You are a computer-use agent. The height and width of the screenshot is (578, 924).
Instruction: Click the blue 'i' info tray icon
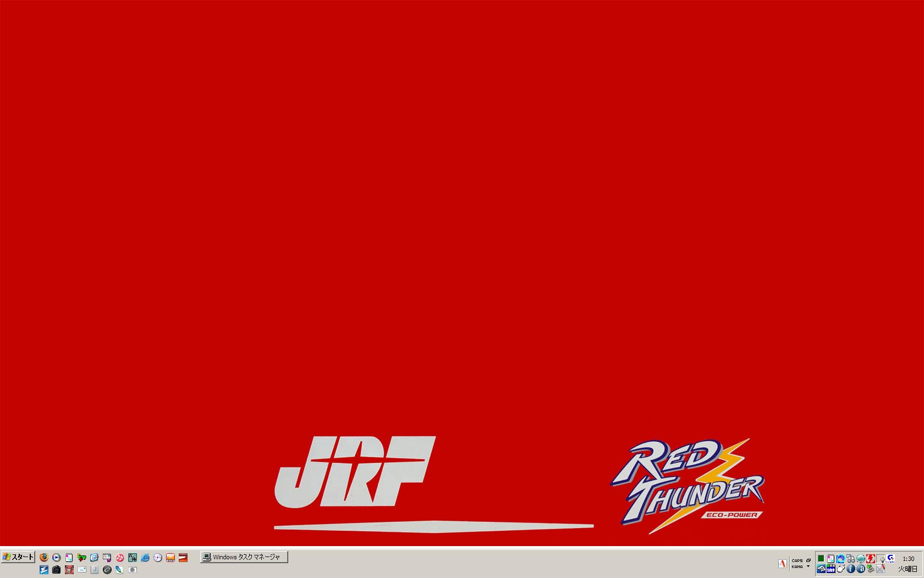click(851, 569)
